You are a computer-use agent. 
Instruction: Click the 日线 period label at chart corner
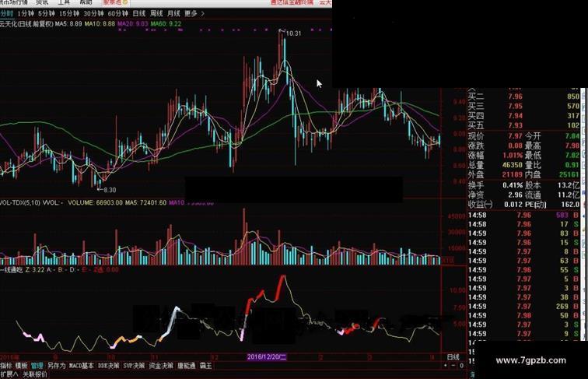[x=453, y=357]
